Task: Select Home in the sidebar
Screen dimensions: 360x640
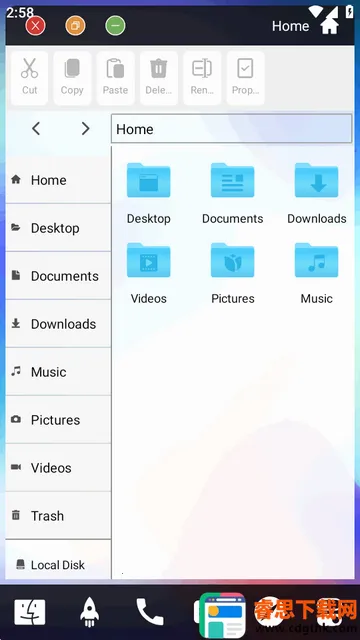Action: pyautogui.click(x=58, y=180)
